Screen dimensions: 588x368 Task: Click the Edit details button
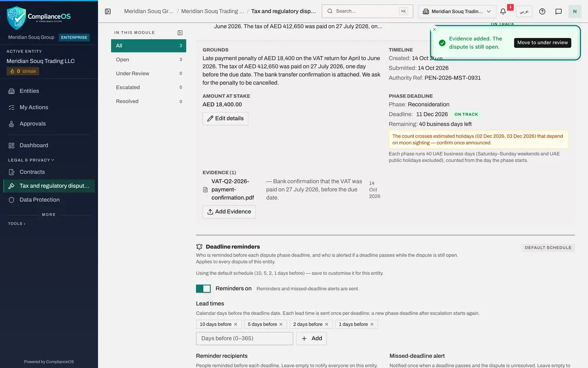pos(225,118)
